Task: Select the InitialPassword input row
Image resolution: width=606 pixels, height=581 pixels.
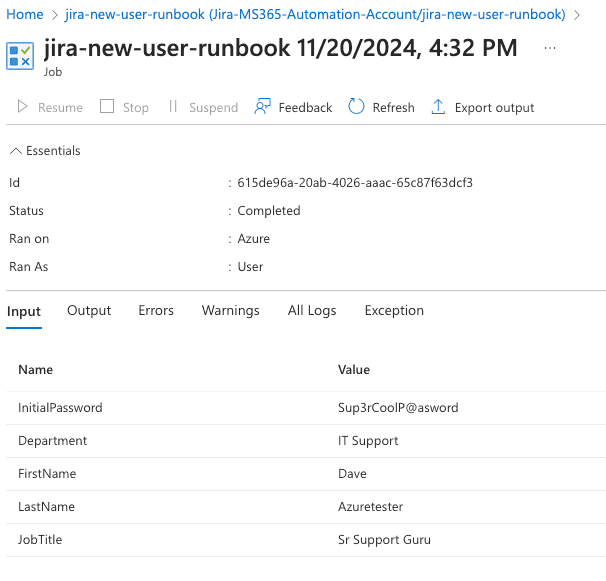Action: tap(306, 408)
